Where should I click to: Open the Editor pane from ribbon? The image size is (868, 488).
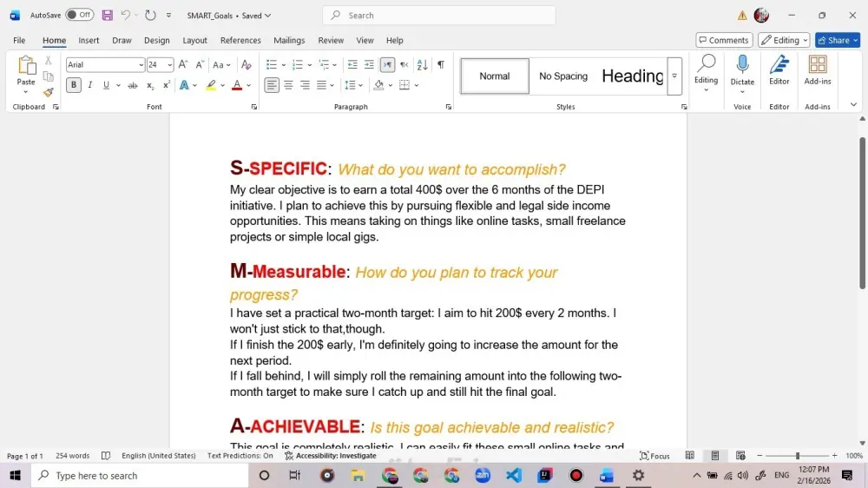[x=779, y=70]
